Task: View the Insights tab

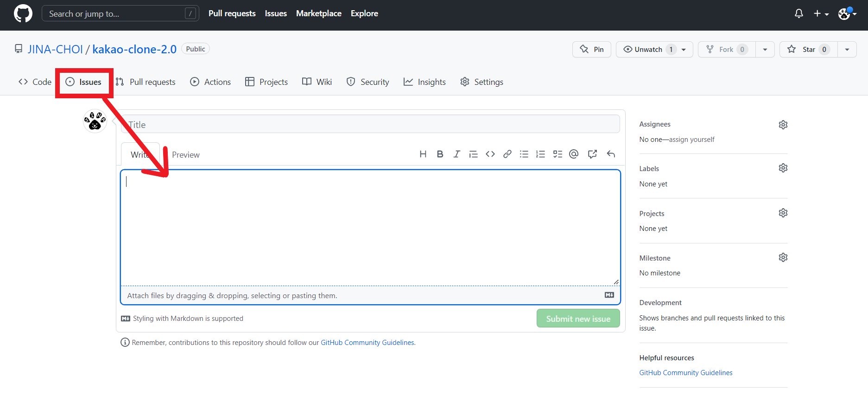Action: pyautogui.click(x=424, y=82)
